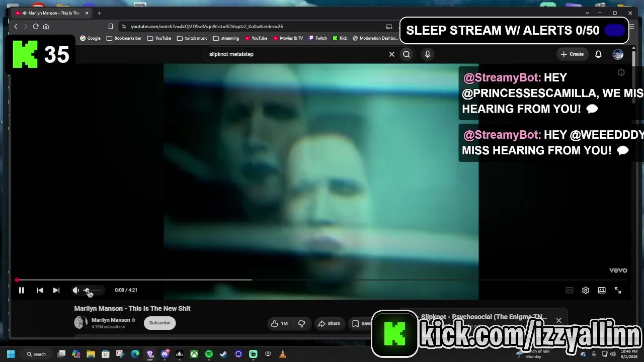Switch the player to theater mode
Screen dimensions: 644x362
[602, 290]
